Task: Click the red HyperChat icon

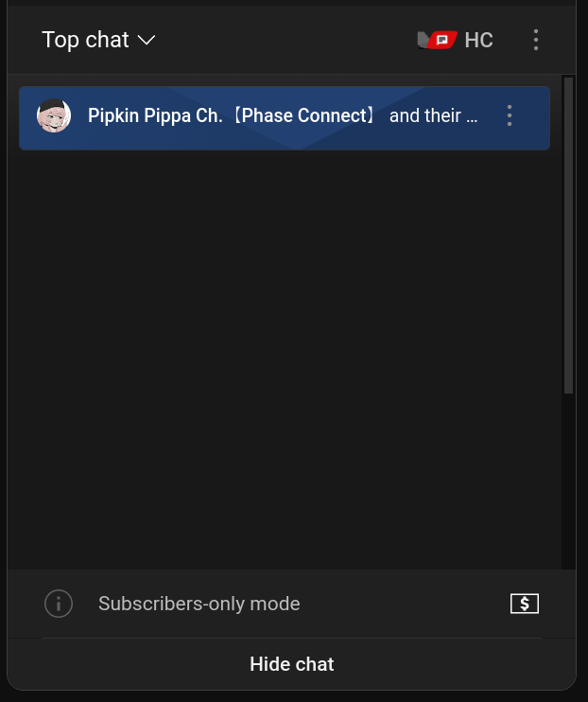Action: (x=439, y=40)
